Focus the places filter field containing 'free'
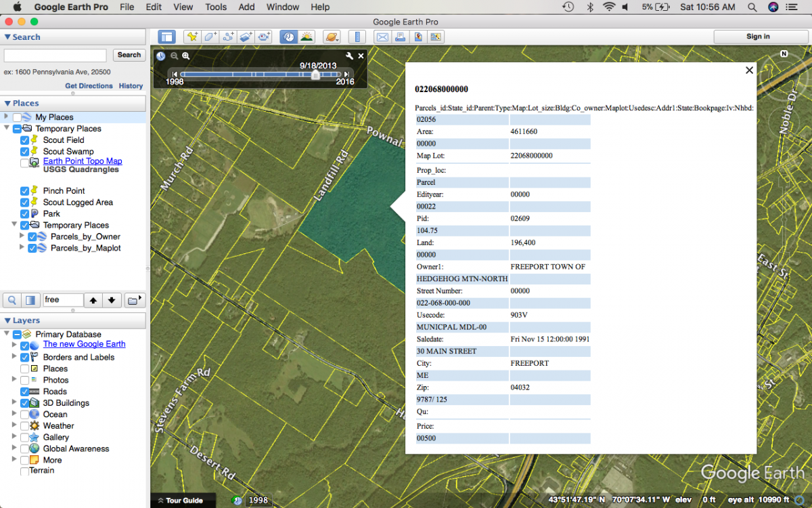 point(63,300)
